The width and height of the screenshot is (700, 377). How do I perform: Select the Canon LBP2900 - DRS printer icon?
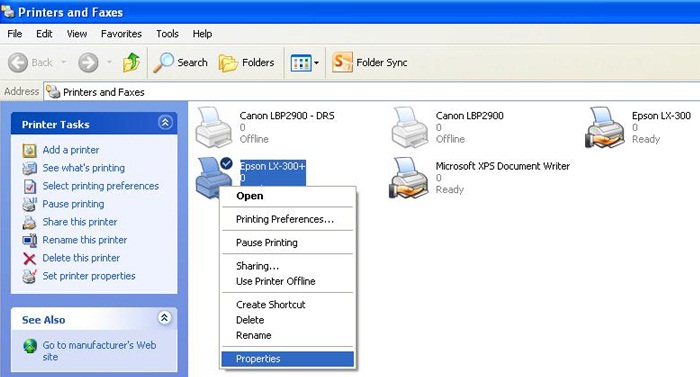click(214, 127)
